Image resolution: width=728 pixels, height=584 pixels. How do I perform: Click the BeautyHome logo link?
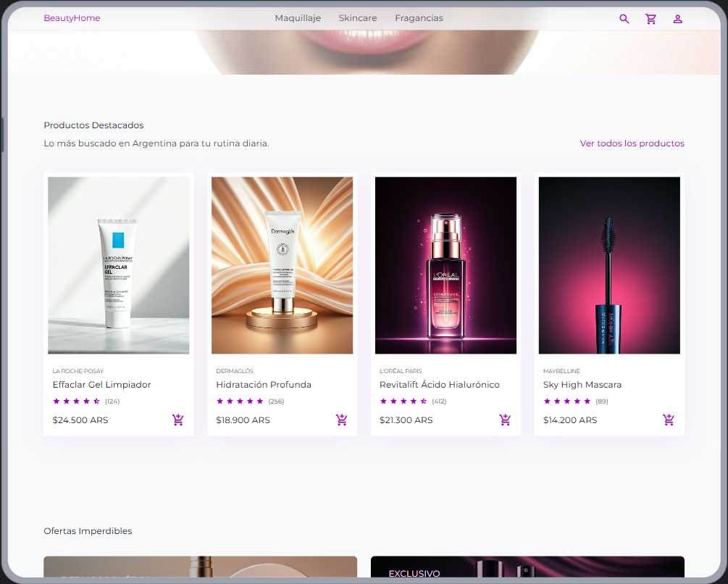point(72,18)
